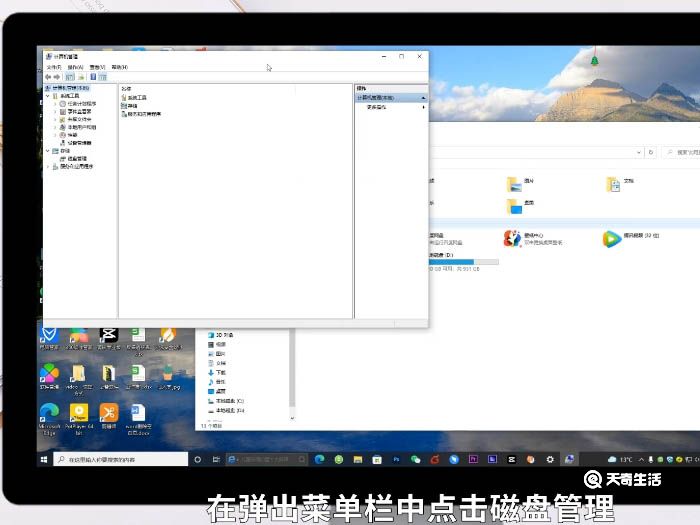Viewport: 700px width, 525px height.
Task: Open the 查看(V) menu
Action: 97,67
